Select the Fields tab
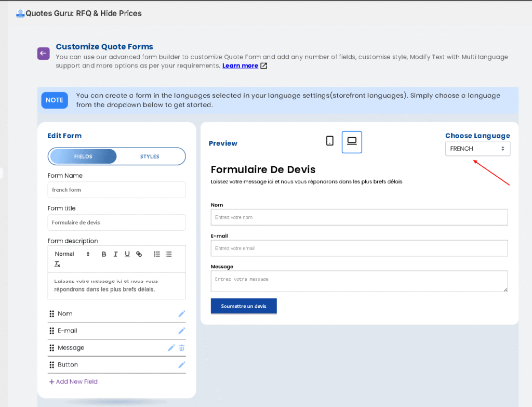 click(83, 156)
